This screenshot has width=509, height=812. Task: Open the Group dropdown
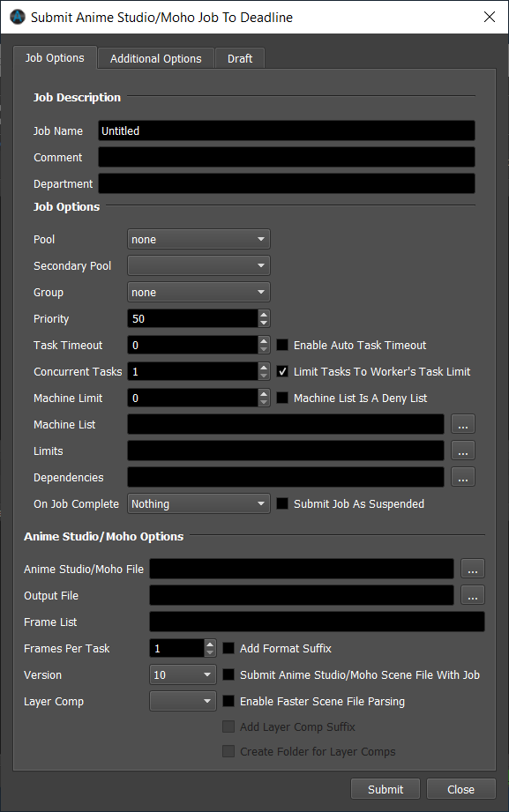tap(199, 292)
